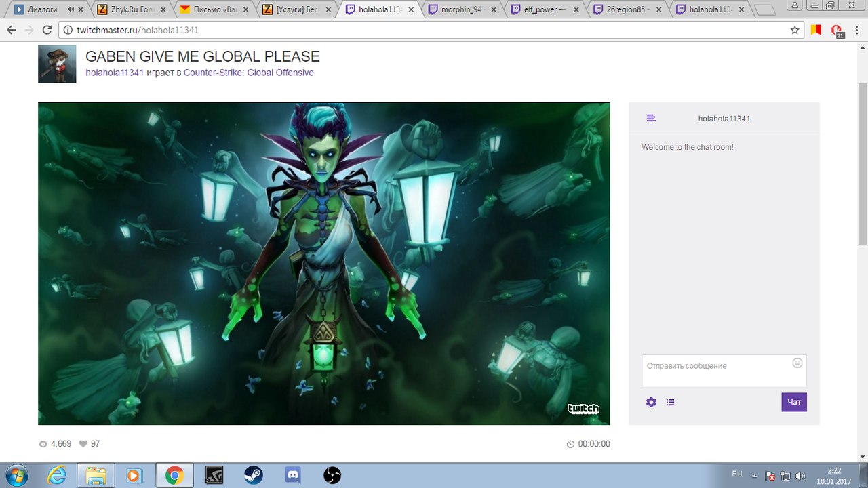Viewport: 868px width, 488px height.
Task: Close the elf_power tab
Action: click(576, 9)
